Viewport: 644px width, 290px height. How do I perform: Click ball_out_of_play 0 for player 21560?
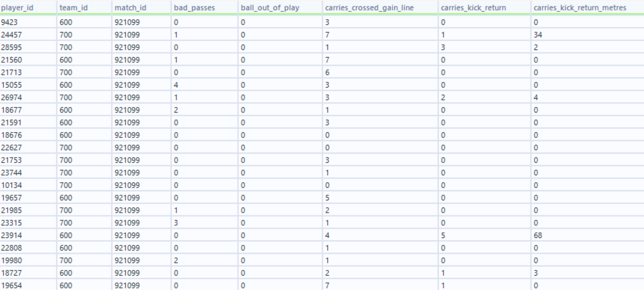coord(280,60)
